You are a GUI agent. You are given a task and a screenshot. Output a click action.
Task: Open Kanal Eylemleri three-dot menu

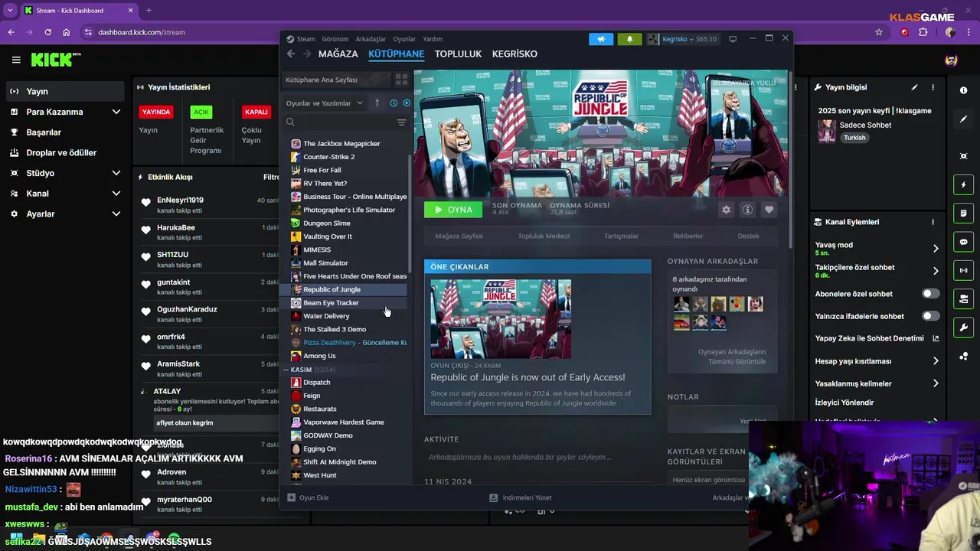point(933,222)
